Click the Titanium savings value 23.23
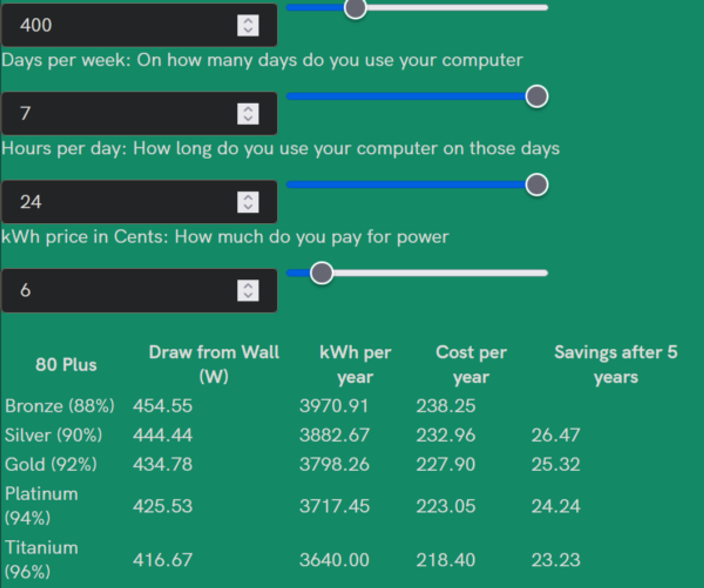The height and width of the screenshot is (588, 704). point(556,560)
